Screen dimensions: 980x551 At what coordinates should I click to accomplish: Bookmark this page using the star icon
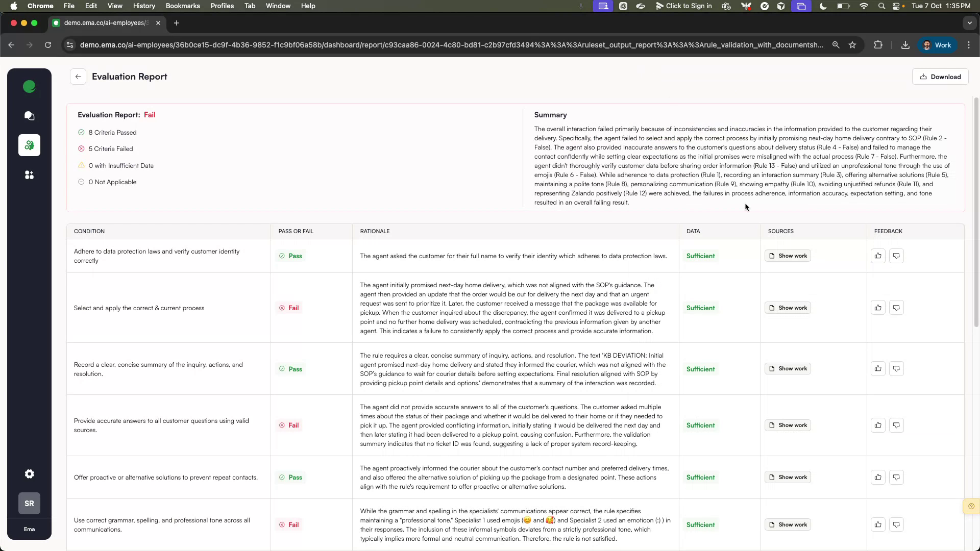852,45
